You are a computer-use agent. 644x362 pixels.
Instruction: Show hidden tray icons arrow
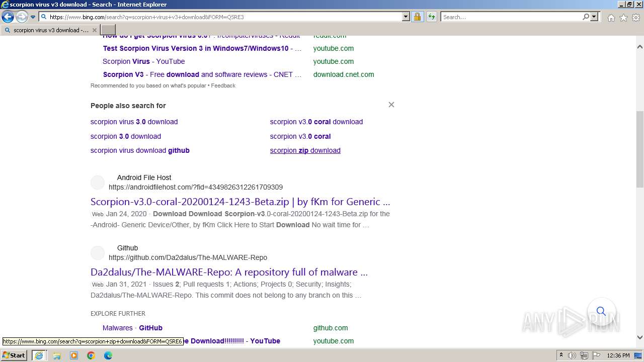[x=561, y=355]
